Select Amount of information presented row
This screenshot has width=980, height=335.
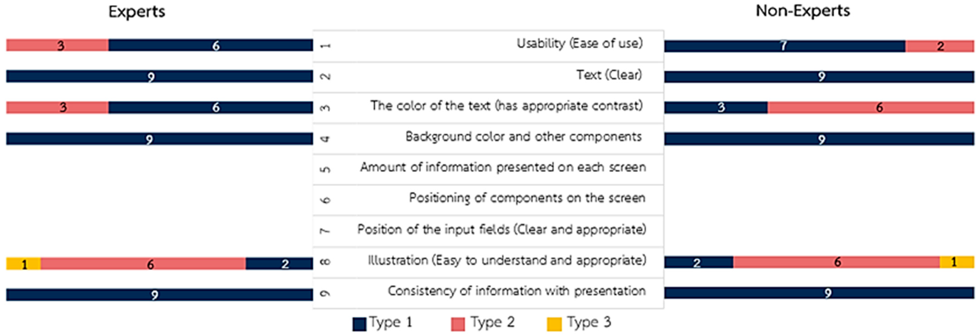pyautogui.click(x=503, y=168)
